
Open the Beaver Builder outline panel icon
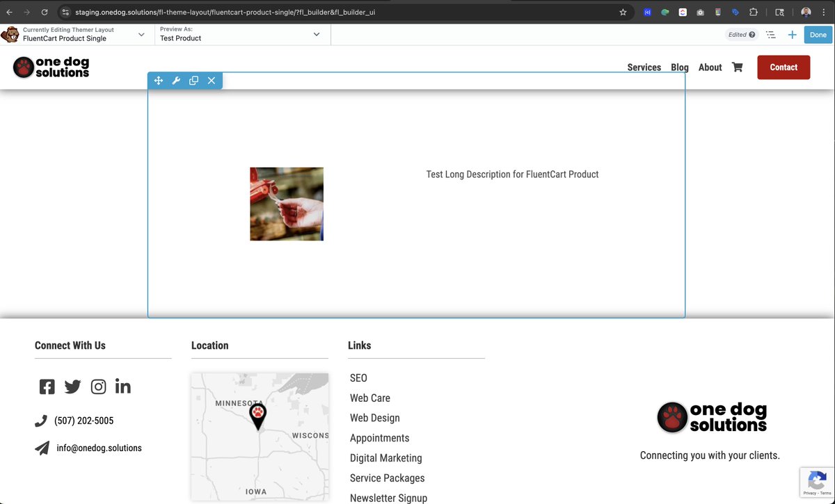(771, 35)
